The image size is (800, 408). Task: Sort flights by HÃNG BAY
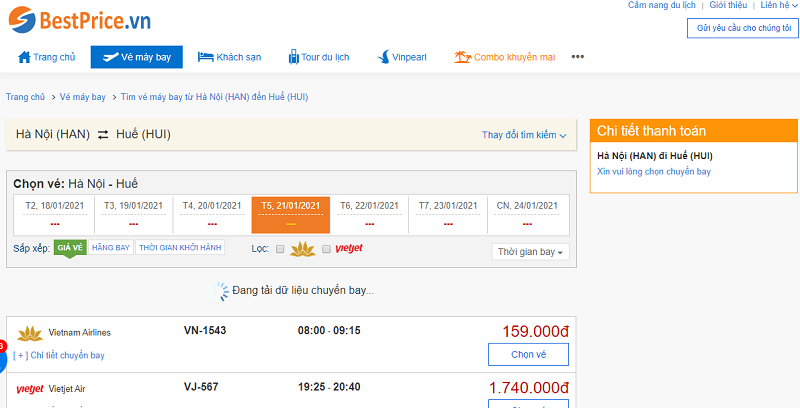tap(111, 248)
